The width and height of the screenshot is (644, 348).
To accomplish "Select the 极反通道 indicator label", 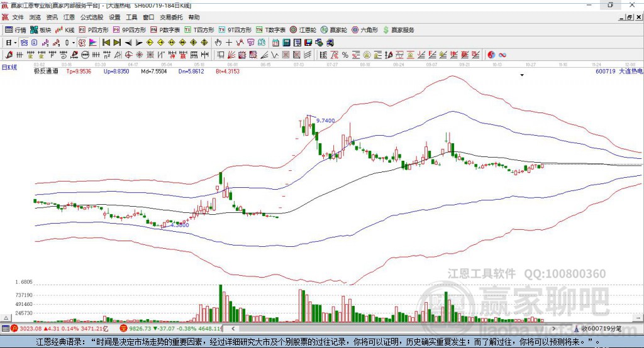I will click(46, 71).
